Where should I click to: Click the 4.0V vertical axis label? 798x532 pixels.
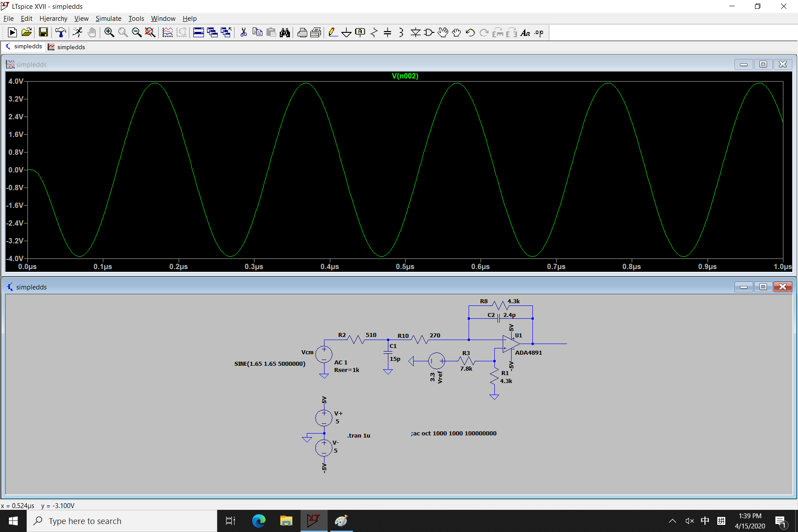[x=16, y=81]
